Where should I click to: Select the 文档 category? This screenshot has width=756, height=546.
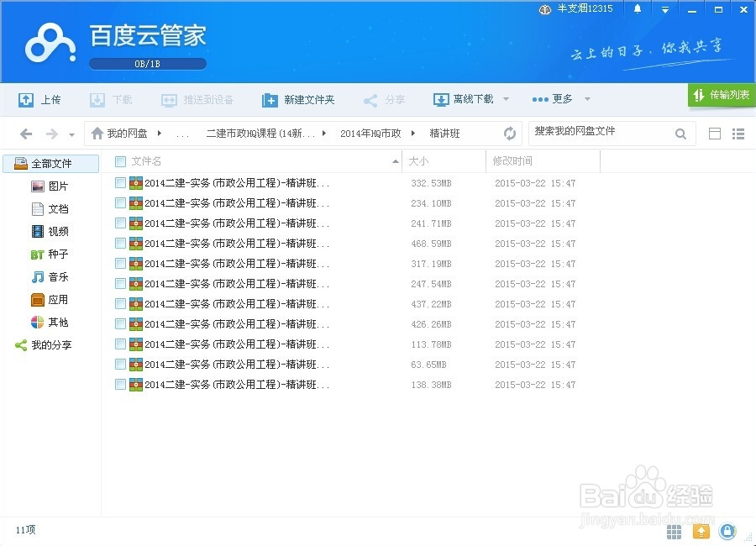click(x=50, y=209)
